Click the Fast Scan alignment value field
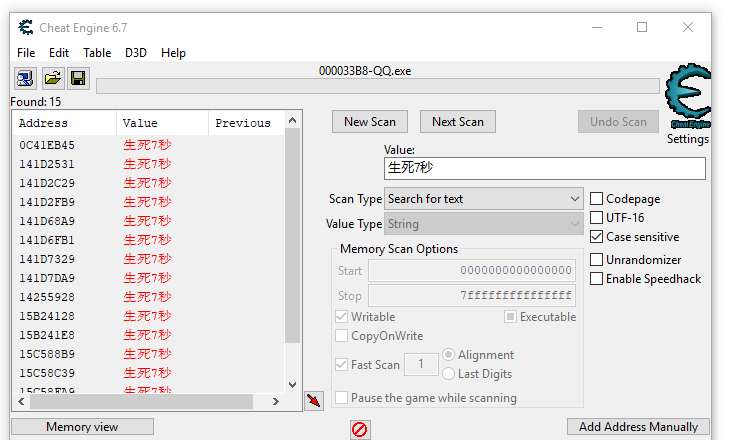The height and width of the screenshot is (440, 730). pyautogui.click(x=421, y=364)
